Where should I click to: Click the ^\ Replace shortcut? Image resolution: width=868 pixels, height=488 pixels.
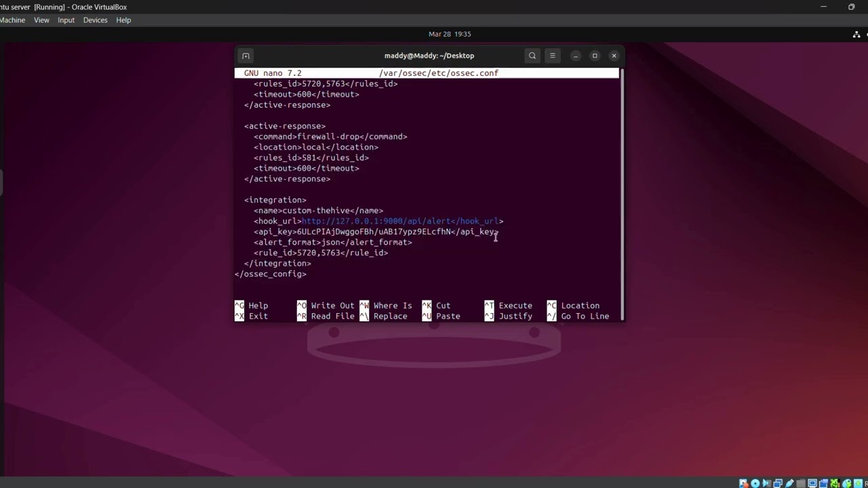point(384,317)
